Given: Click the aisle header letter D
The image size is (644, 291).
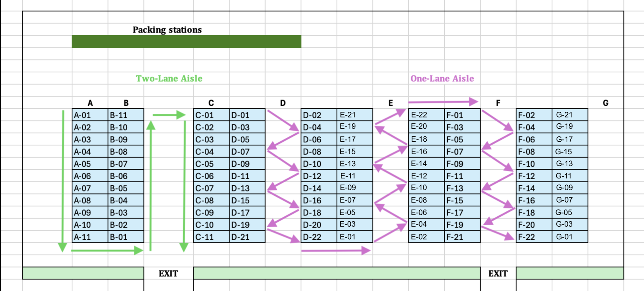Looking at the screenshot, I should 283,103.
